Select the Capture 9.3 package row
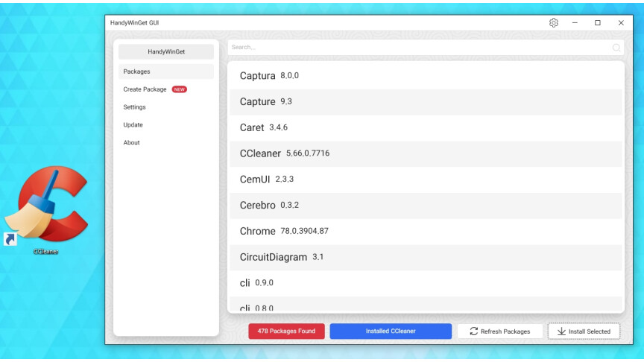644x362 pixels. 426,102
